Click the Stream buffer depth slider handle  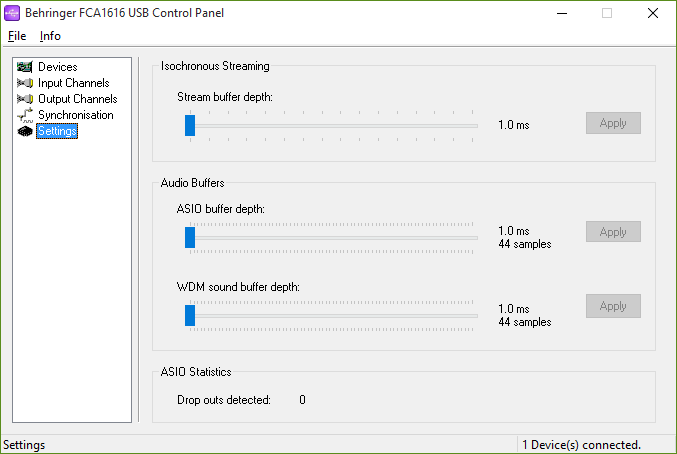tap(190, 125)
